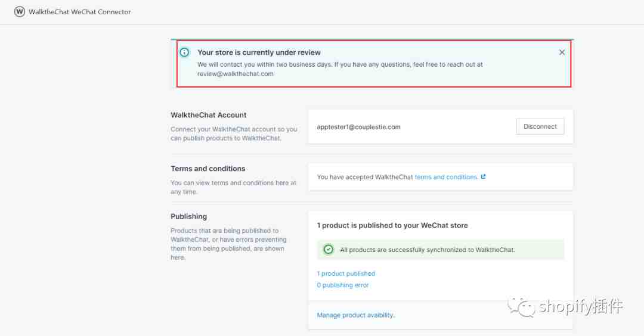Click the WalktheChat Account section heading

pos(209,115)
